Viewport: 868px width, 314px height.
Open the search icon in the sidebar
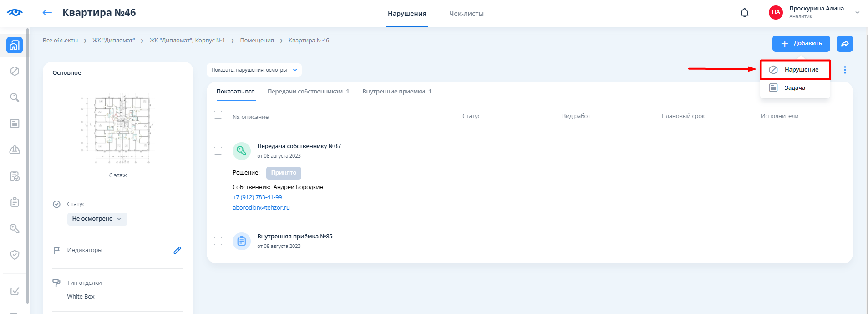pos(15,98)
